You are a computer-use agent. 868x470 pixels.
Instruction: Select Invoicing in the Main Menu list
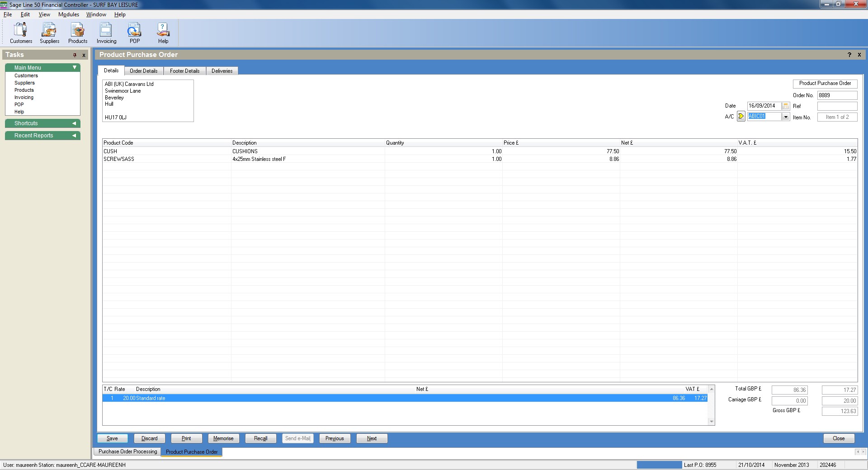coord(24,97)
